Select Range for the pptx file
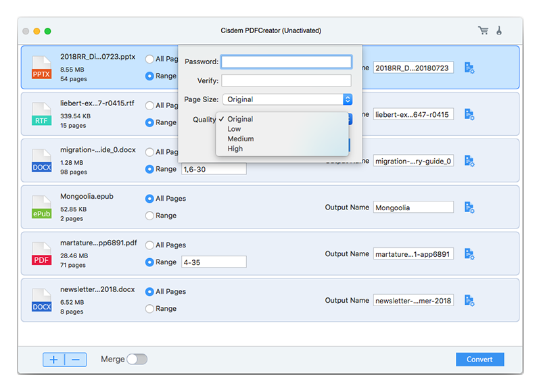Screen dimensions: 541x392 [149, 76]
